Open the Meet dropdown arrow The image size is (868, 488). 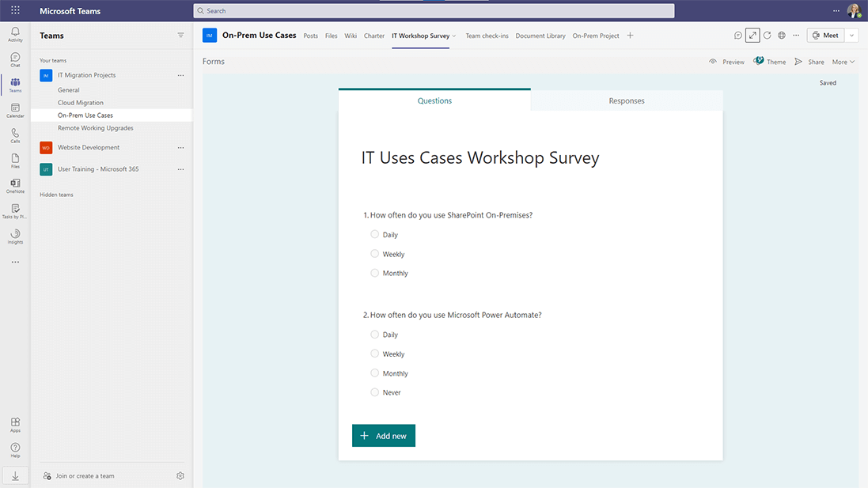[x=851, y=35]
